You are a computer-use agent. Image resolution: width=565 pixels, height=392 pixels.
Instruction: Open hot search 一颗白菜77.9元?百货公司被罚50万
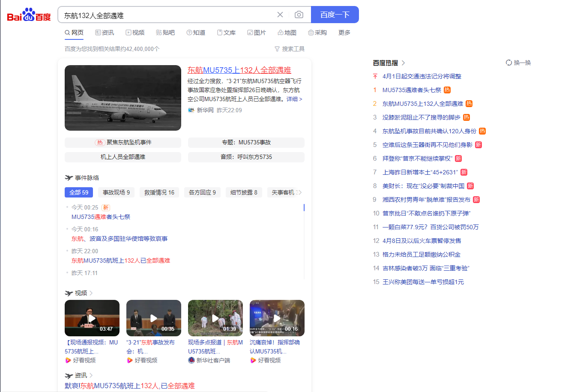[430, 227]
